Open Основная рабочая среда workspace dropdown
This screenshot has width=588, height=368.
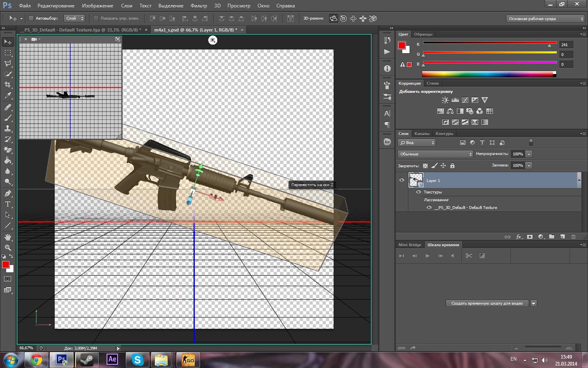click(546, 19)
